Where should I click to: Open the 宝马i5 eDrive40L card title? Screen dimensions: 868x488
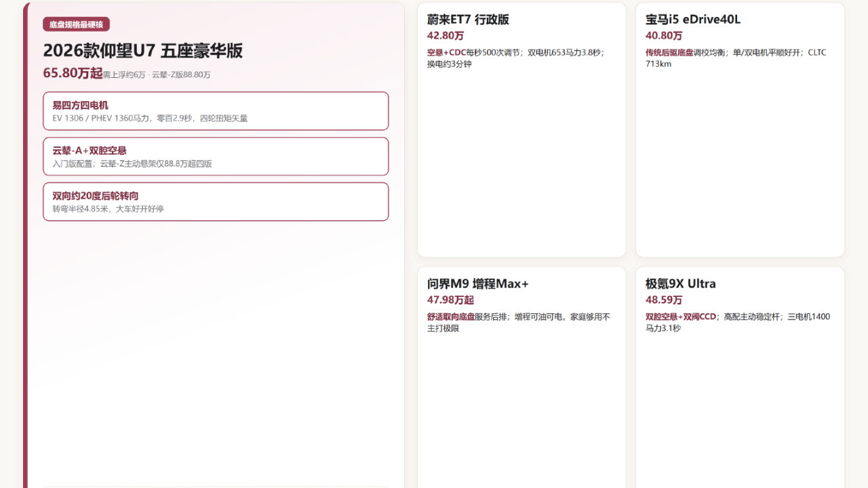click(x=693, y=20)
